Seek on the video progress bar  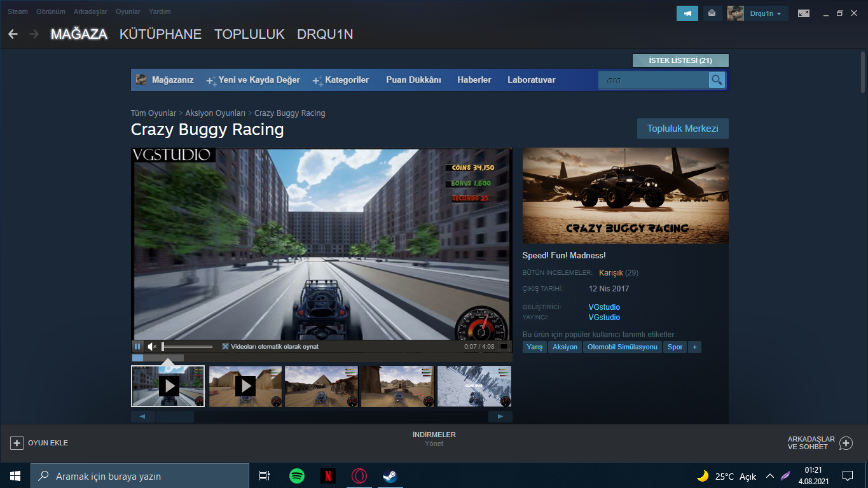click(x=322, y=358)
